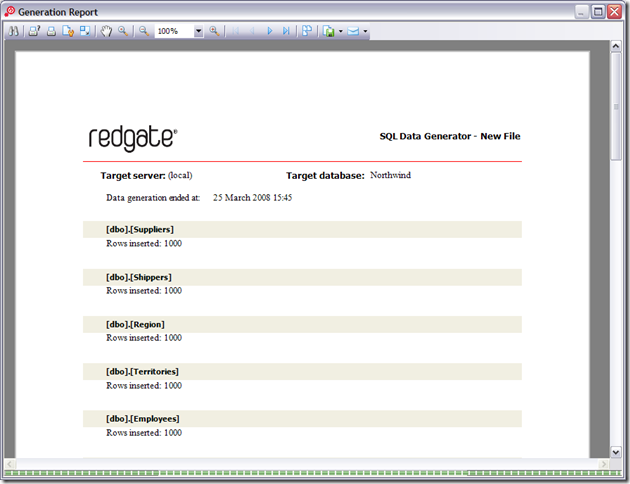Click the [dbo].[Territories] heading

[142, 372]
